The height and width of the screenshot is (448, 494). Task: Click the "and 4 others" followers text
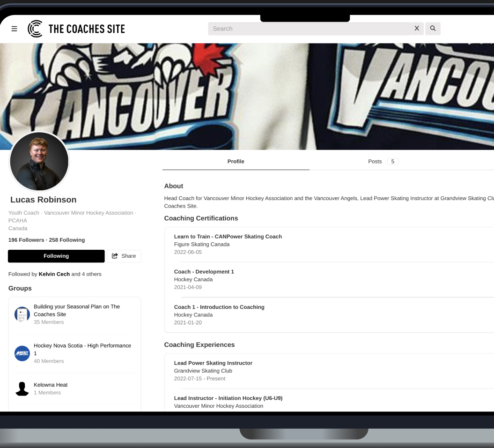click(86, 274)
